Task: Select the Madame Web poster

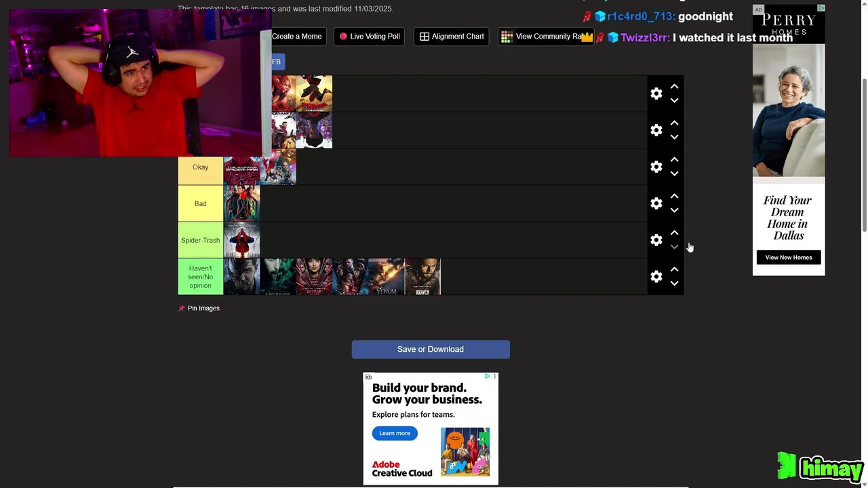Action: [314, 277]
